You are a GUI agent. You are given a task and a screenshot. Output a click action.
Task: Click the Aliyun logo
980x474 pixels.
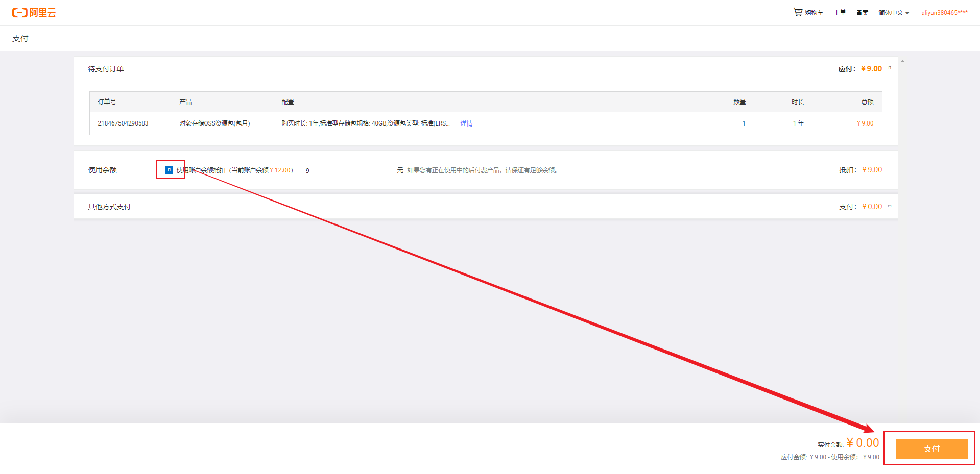tap(33, 12)
